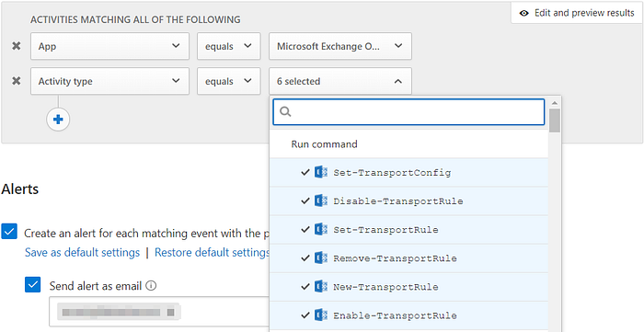The width and height of the screenshot is (644, 332).
Task: Select Remove-TransportRule command entry
Action: click(x=408, y=258)
